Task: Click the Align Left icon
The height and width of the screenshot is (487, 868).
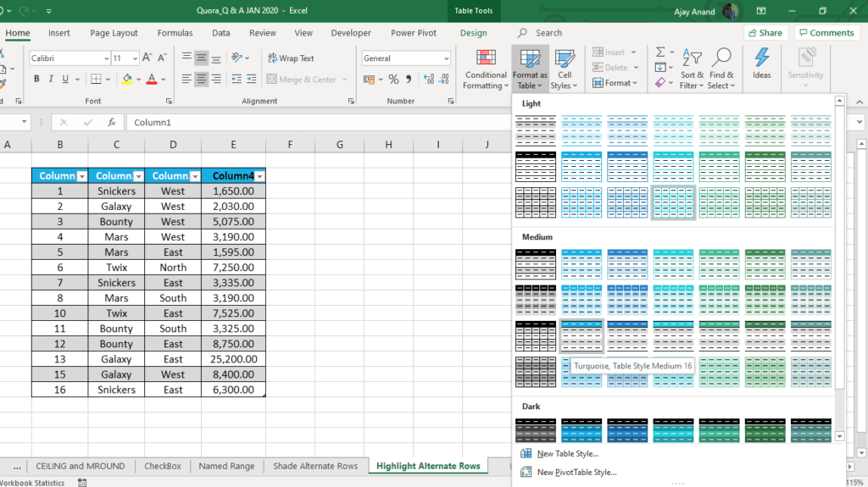Action: pos(186,79)
